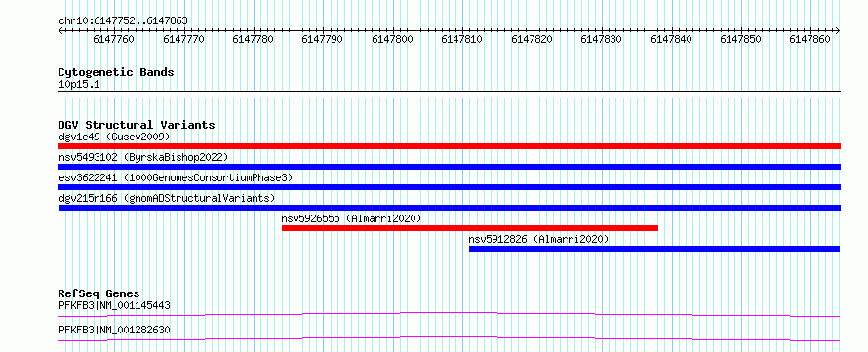Click ruler position 6147770
The height and width of the screenshot is (352, 868).
[x=183, y=39]
